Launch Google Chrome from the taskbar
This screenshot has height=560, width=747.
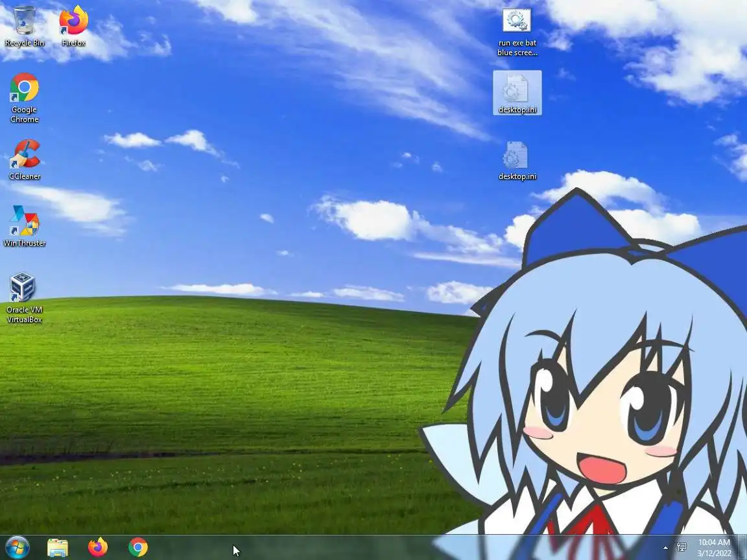pyautogui.click(x=137, y=548)
